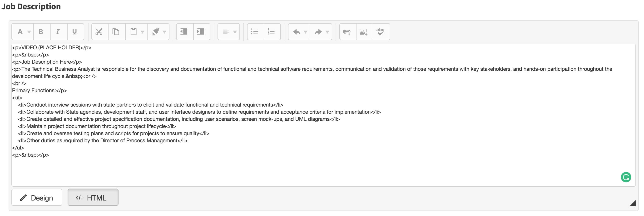Switch to the Design tab
644x216 pixels.
[37, 198]
